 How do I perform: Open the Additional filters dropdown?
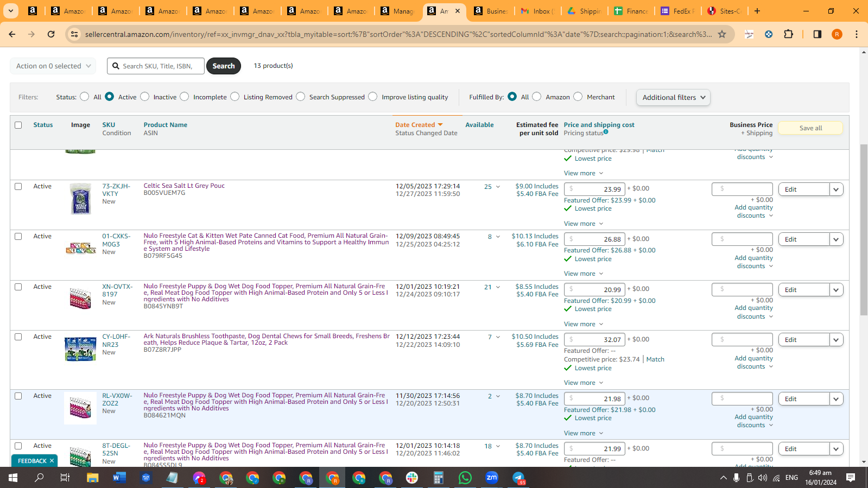point(673,98)
